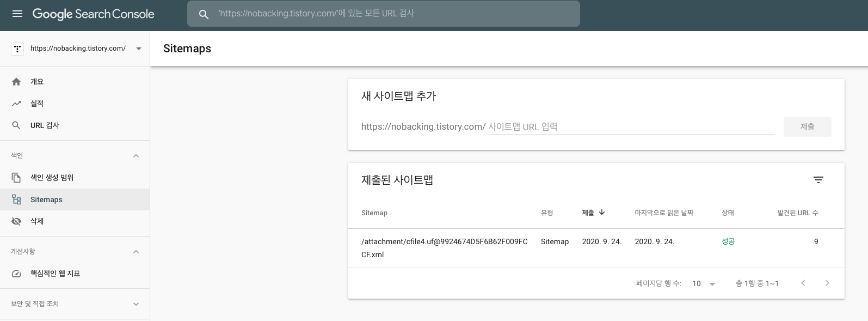
Task: Click the trend icon beside 실적
Action: click(x=16, y=104)
